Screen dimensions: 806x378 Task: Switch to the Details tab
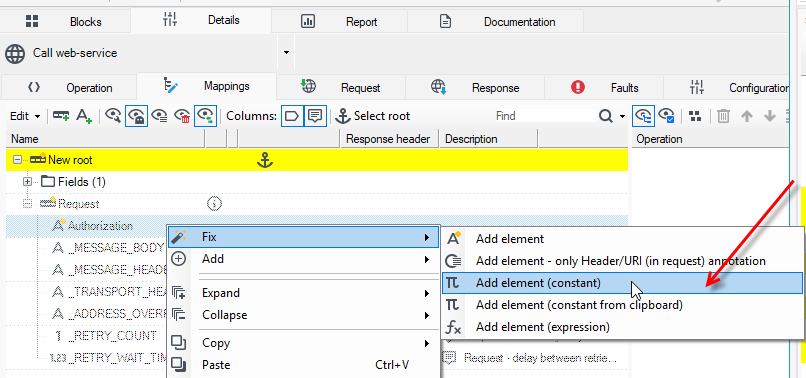tap(202, 21)
